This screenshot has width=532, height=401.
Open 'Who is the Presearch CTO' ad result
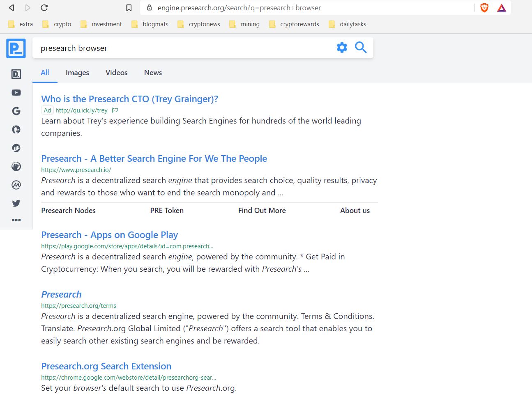click(129, 99)
